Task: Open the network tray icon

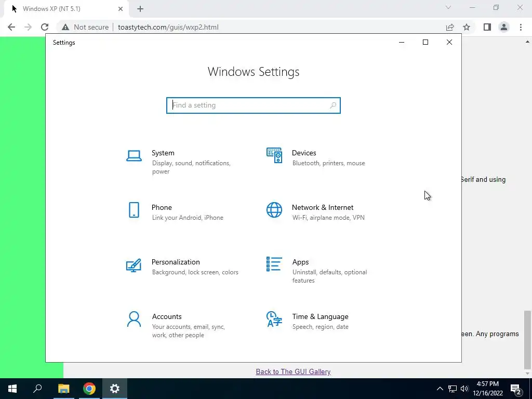Action: click(x=453, y=389)
